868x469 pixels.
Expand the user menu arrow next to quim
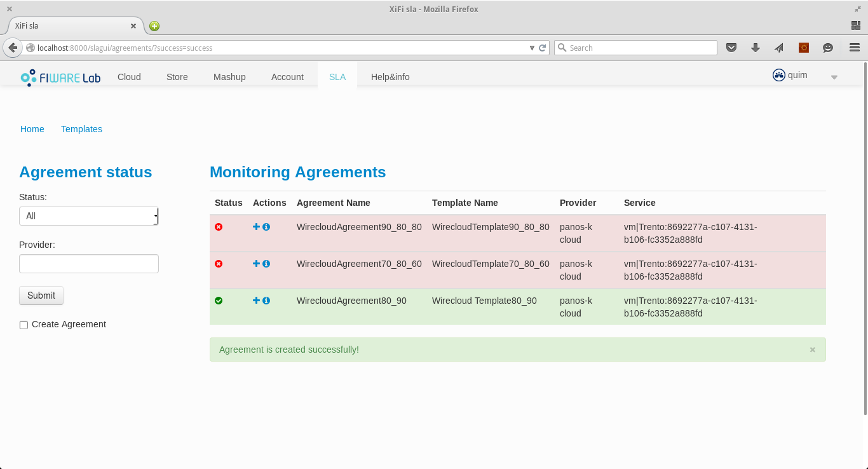(834, 78)
